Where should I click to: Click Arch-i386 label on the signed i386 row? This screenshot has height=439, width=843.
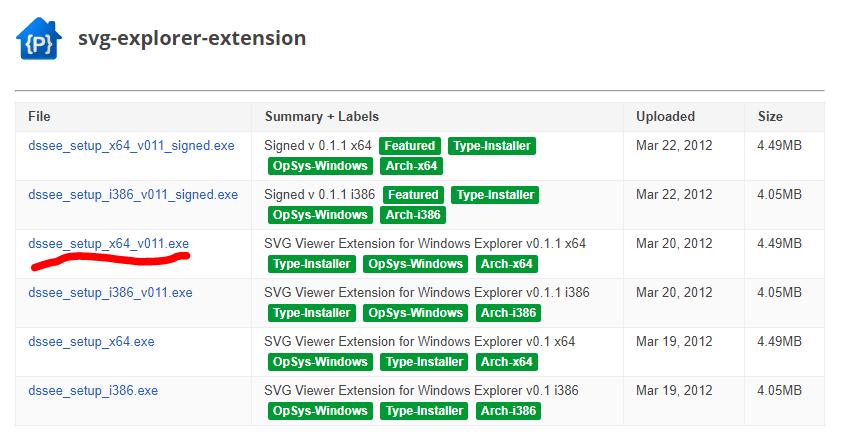pos(412,215)
